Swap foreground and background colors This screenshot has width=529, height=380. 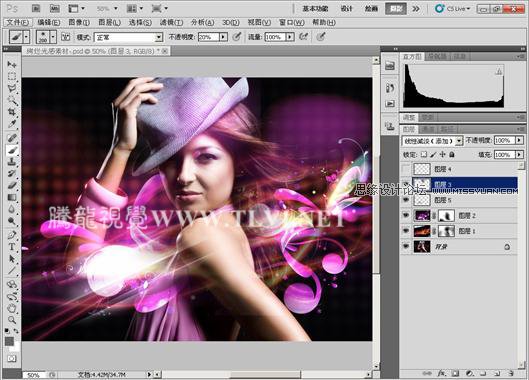click(x=16, y=331)
